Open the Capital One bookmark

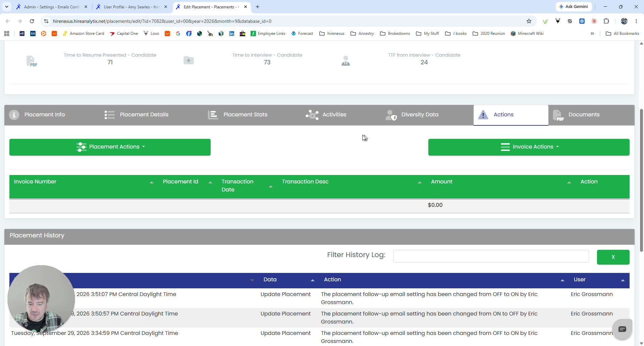[x=124, y=34]
